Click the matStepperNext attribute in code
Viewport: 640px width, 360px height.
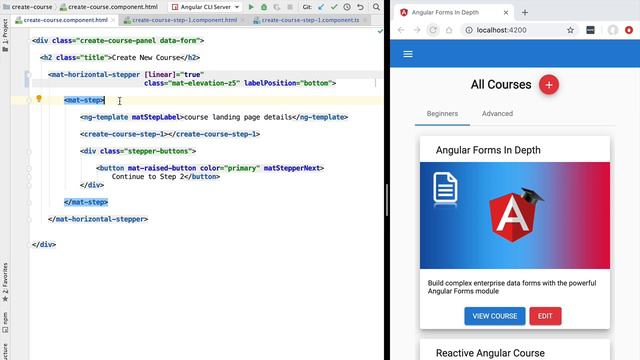291,168
